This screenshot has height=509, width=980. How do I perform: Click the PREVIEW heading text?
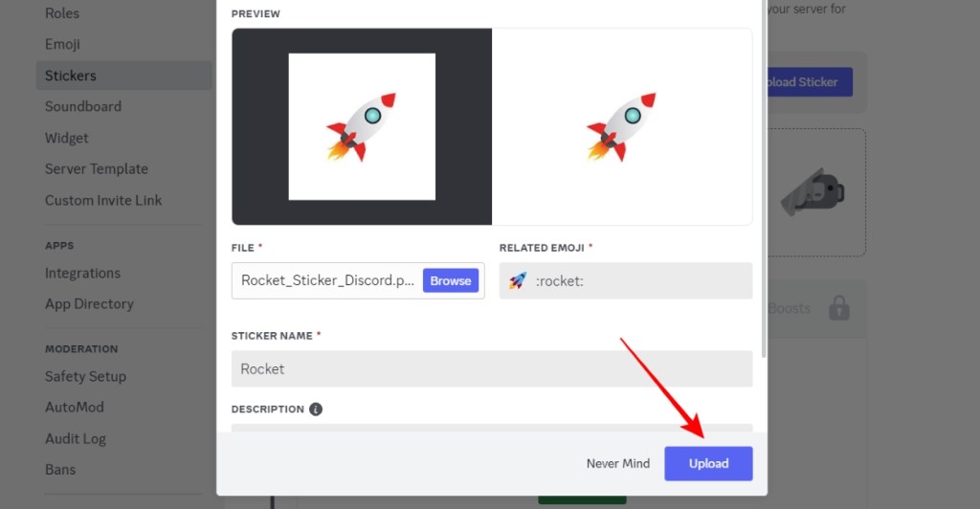[256, 13]
